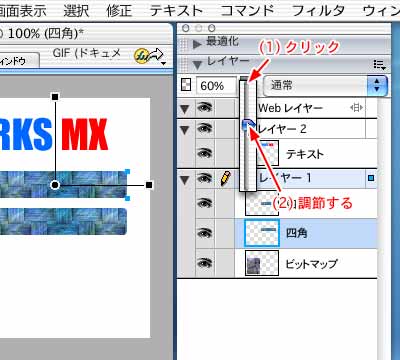Screen dimensions: 400x360
Task: Open the 修正 menu
Action: 119,10
